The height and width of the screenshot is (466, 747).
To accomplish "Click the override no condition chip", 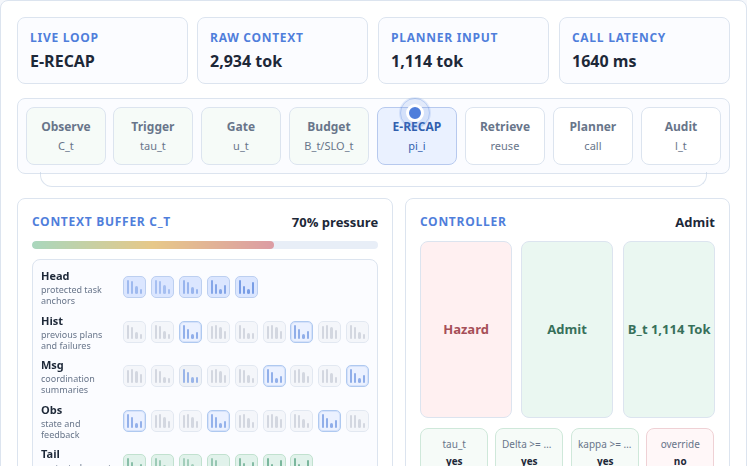I will (680, 448).
